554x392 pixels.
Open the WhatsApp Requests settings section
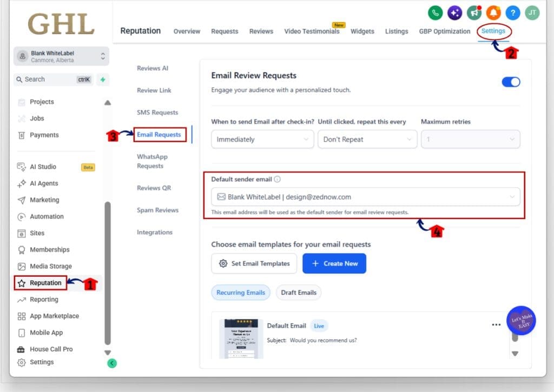(152, 161)
